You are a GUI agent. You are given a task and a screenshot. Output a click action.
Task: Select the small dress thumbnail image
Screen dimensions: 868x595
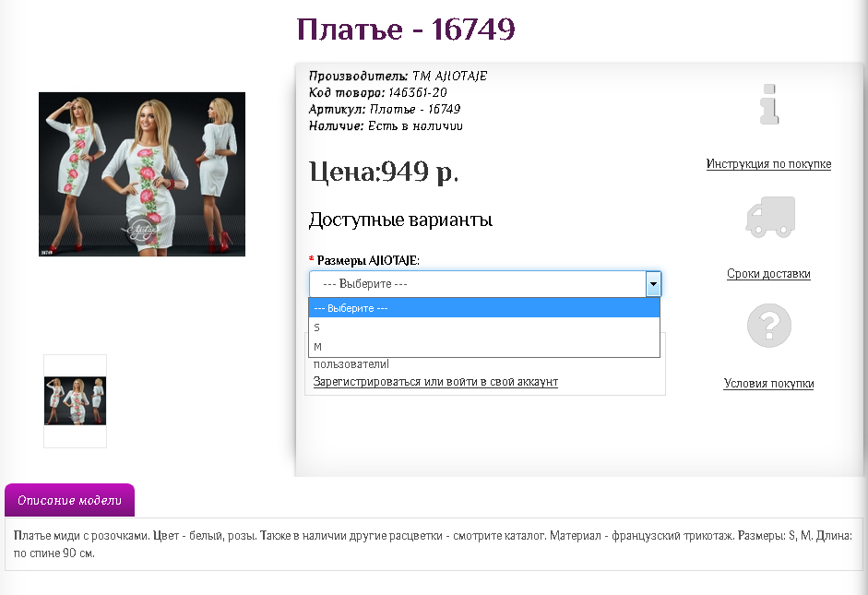76,401
